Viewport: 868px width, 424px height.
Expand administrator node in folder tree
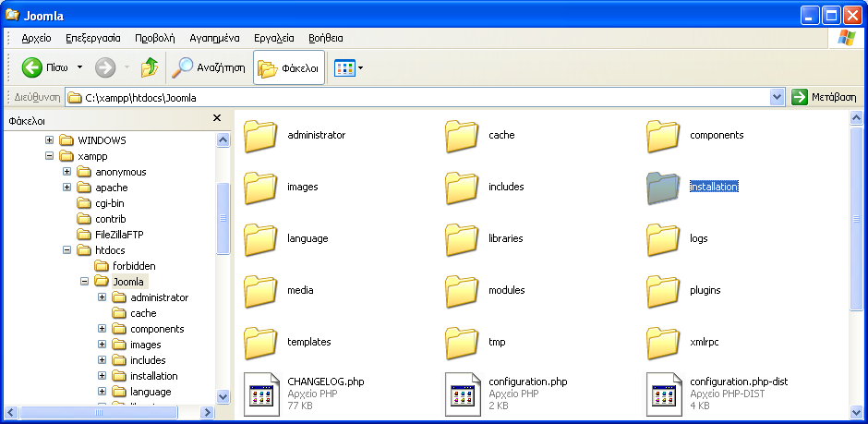click(102, 297)
